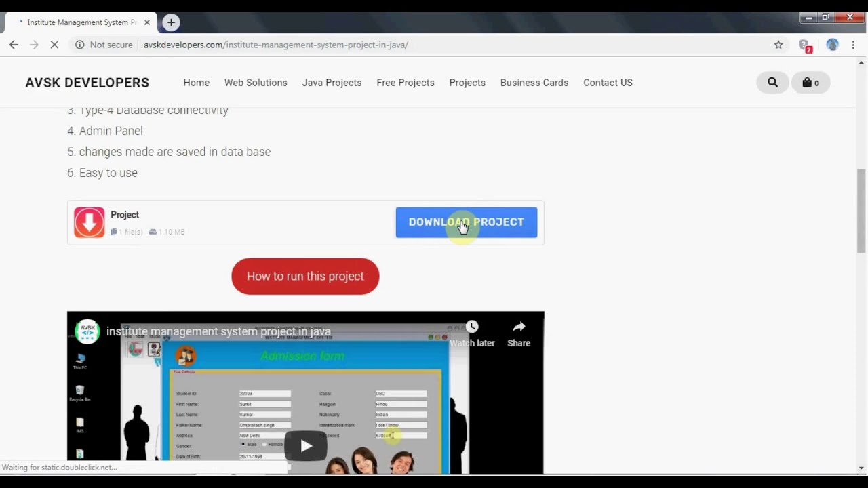Click the page vertical scrollbar thumb
Viewport: 868px width, 488px height.
point(861,211)
